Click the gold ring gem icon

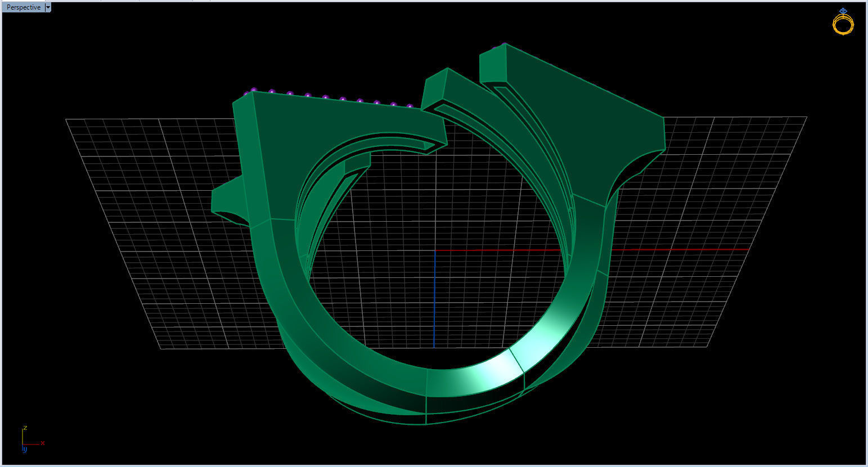point(843,21)
